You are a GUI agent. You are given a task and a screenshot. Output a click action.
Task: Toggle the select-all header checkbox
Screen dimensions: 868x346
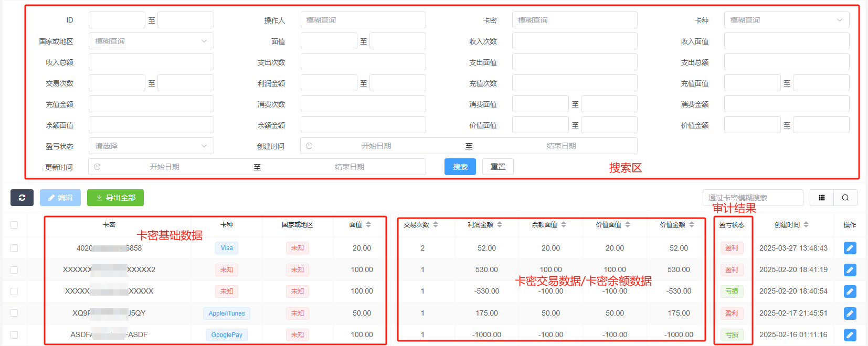(14, 225)
